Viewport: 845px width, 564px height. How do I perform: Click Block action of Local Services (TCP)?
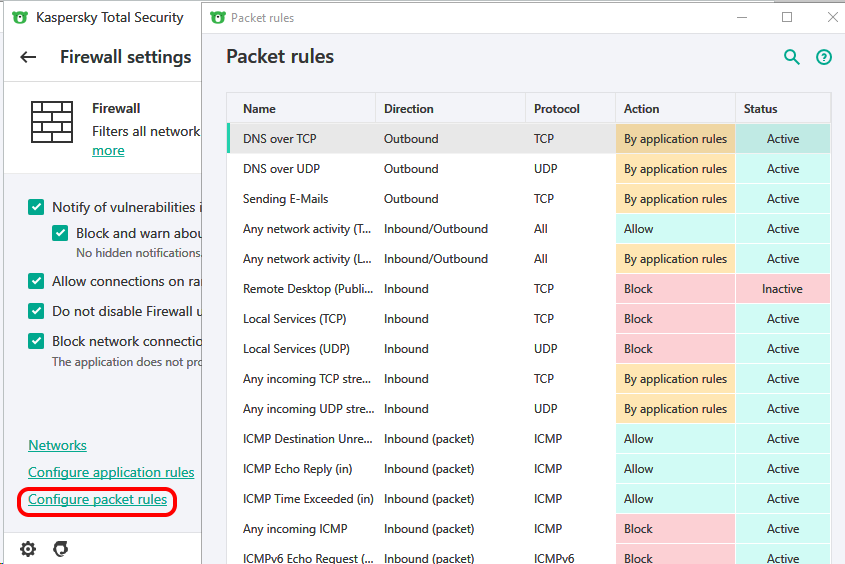[x=639, y=319]
